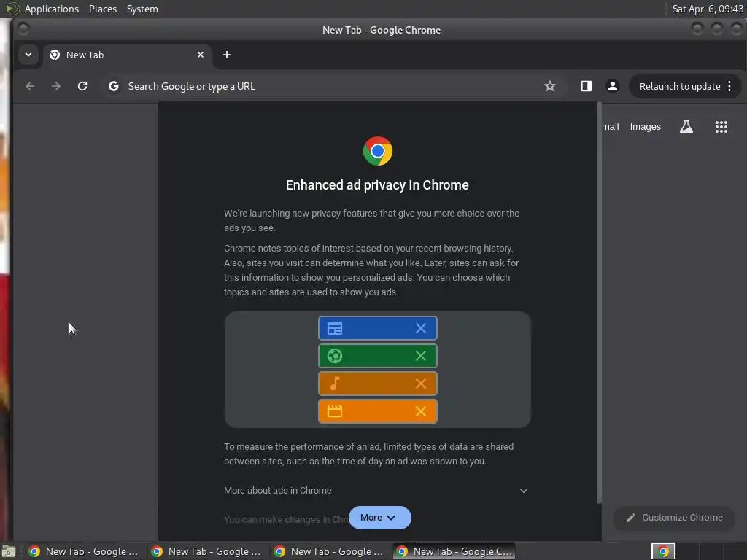Click the browser forward arrow
This screenshot has height=560, width=747.
click(x=56, y=86)
